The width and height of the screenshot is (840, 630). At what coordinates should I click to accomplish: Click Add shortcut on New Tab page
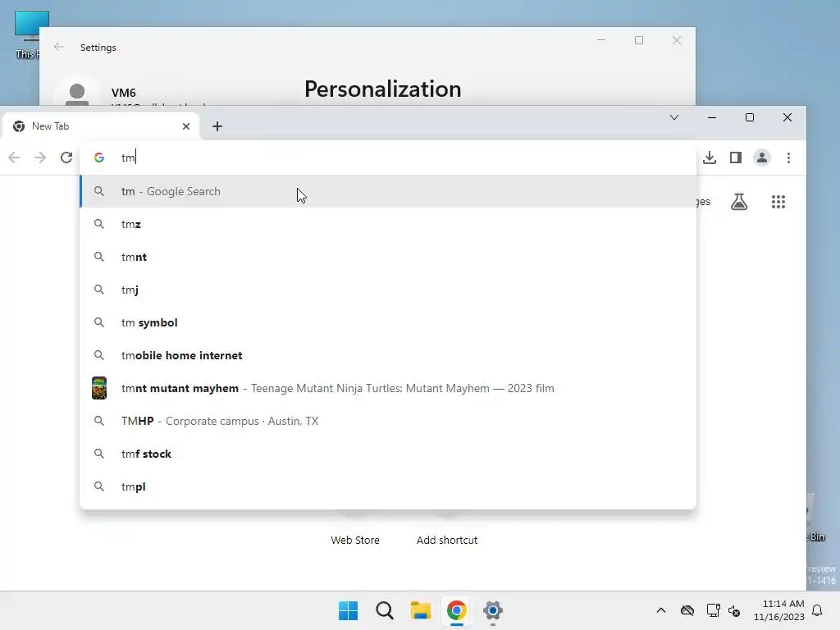click(x=447, y=540)
